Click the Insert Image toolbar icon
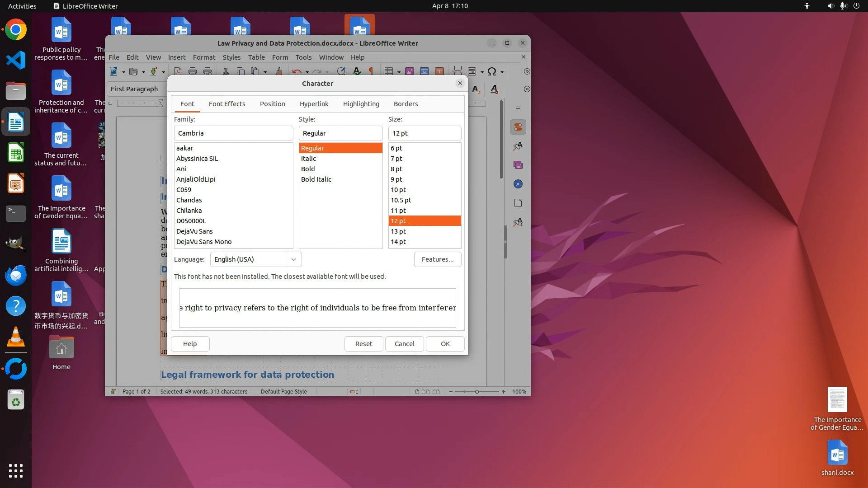Screen dimensions: 868x488 (410, 71)
